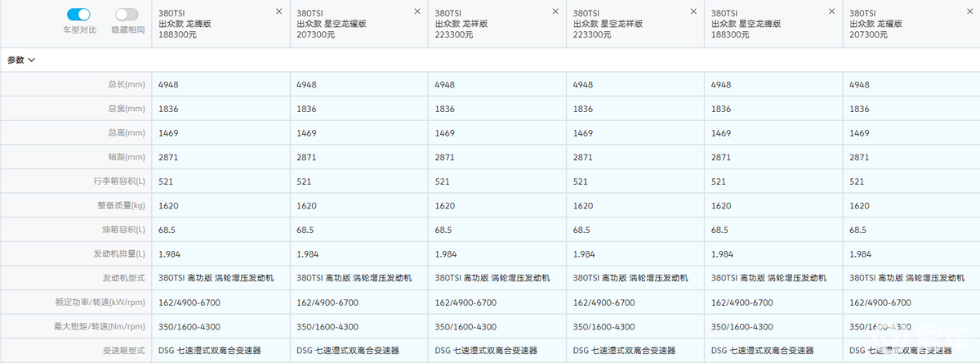Screen dimensions: 980x363
Task: Click 162/4900-6700 in 星空龙腾版 column
Action: [742, 302]
